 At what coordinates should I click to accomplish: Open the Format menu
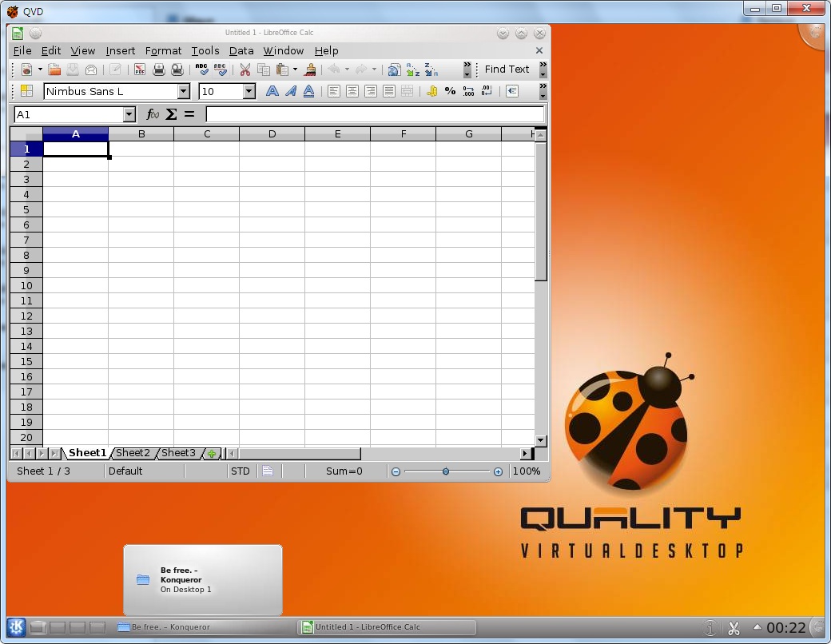(x=163, y=50)
